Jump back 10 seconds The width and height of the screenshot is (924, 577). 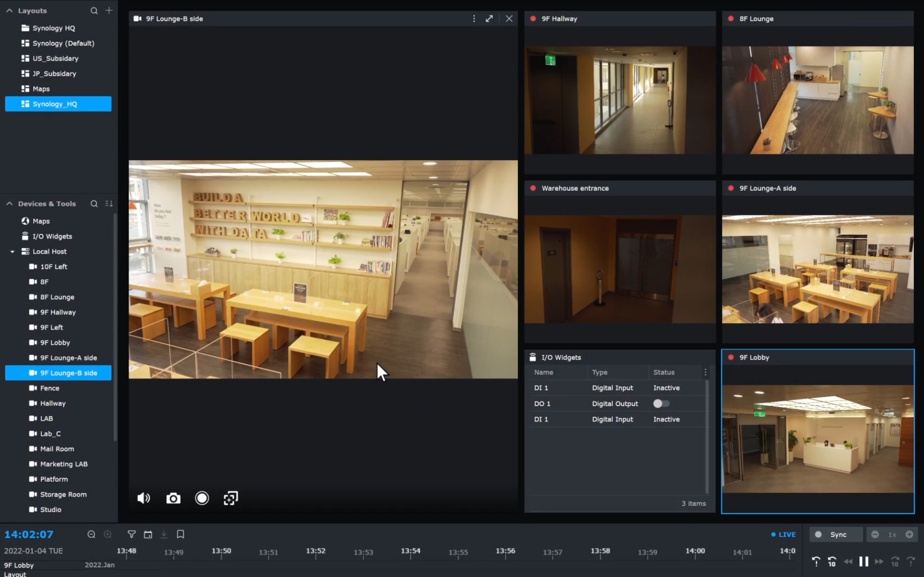click(x=832, y=561)
